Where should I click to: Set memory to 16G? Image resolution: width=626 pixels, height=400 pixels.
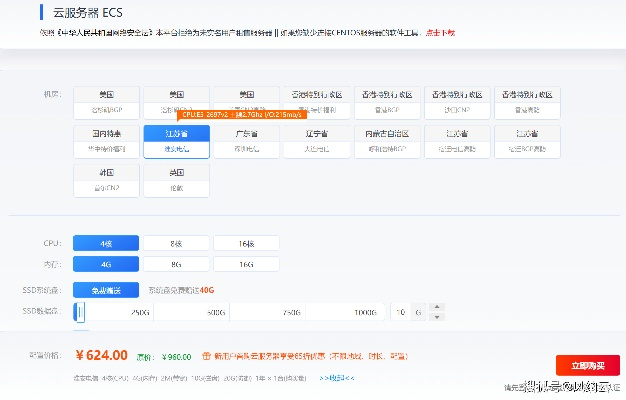click(x=246, y=264)
